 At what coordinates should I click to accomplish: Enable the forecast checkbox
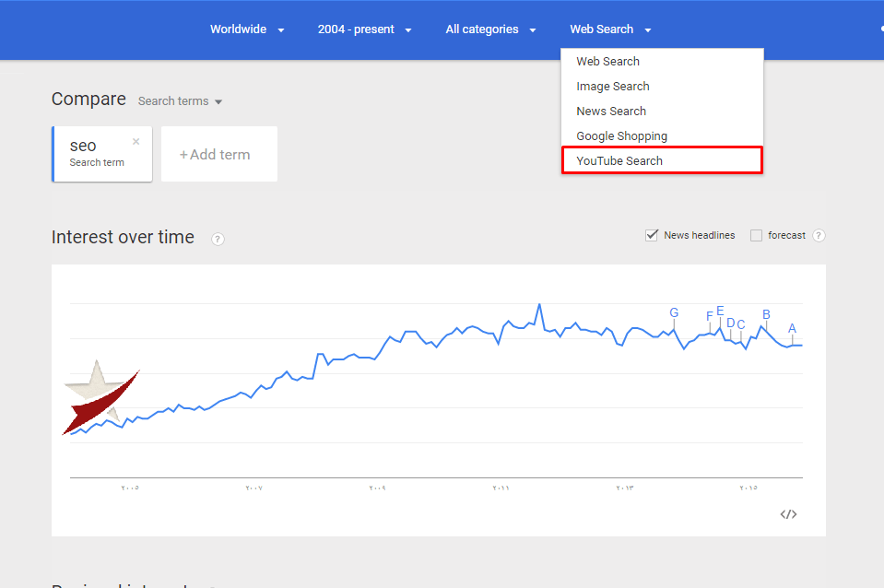(x=756, y=235)
